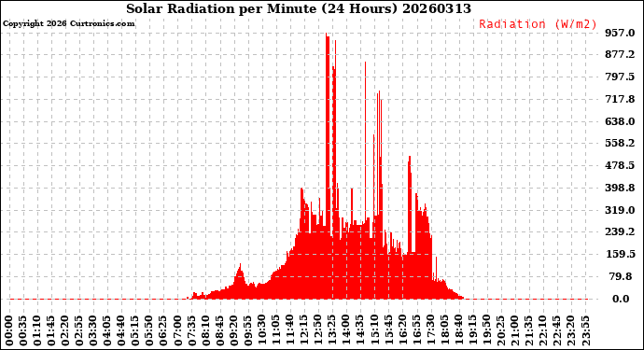Click the 'Copyright 2026 Curtronics.com' text
The width and height of the screenshot is (644, 350).
(x=68, y=23)
